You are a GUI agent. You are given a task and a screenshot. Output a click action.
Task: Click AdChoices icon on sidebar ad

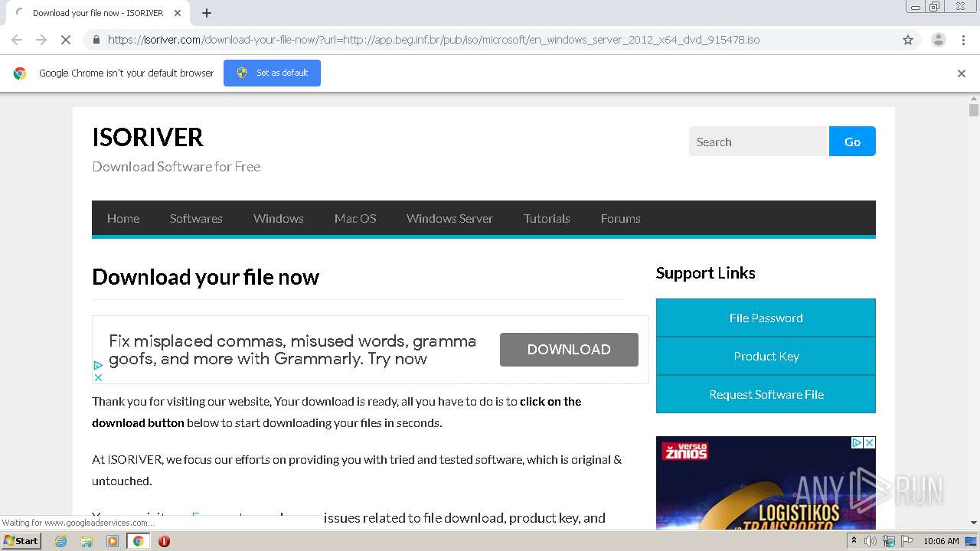click(857, 442)
